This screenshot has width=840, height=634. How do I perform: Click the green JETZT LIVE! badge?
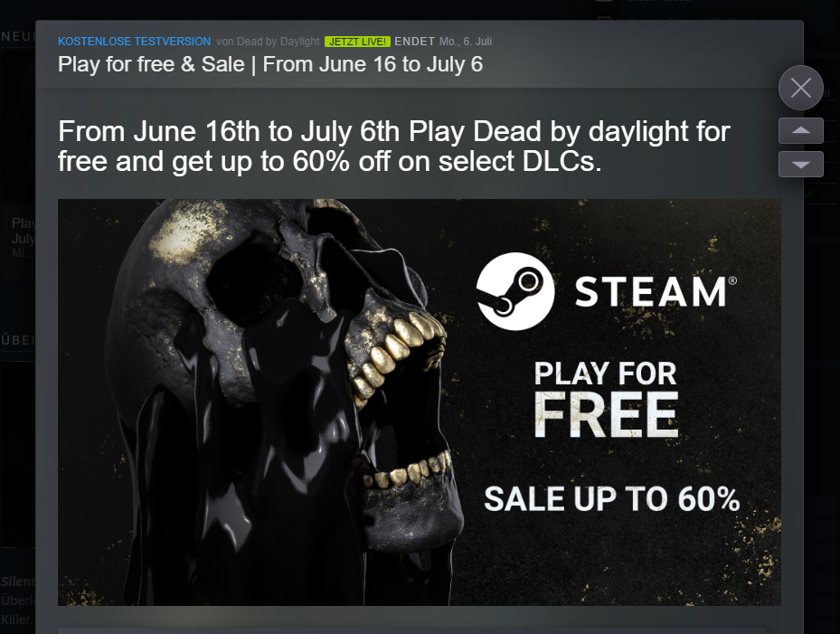[x=357, y=42]
